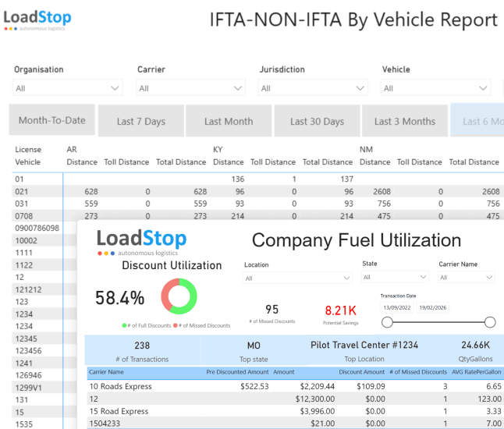Image resolution: width=504 pixels, height=429 pixels.
Task: Click the 'MO Top state' card
Action: click(254, 351)
